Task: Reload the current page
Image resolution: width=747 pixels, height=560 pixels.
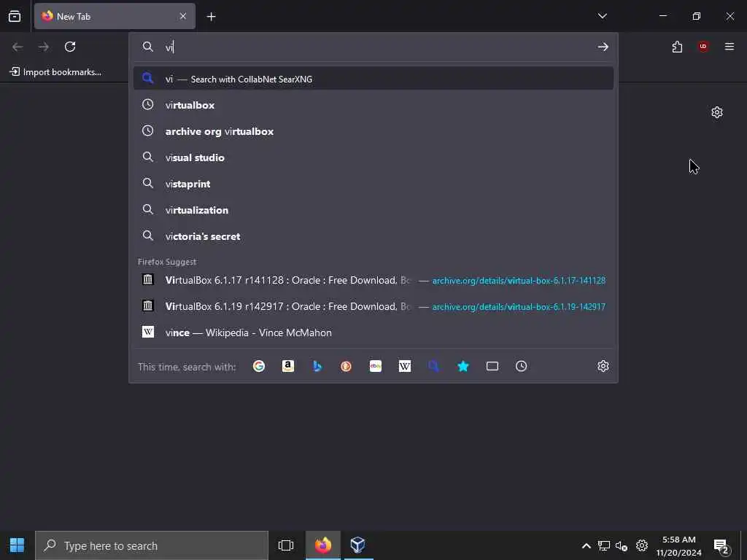Action: click(70, 47)
